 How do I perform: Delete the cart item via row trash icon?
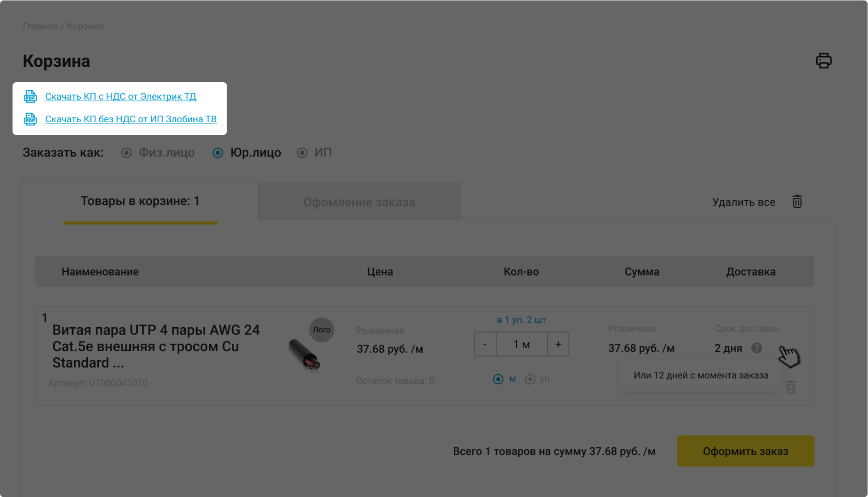click(x=791, y=387)
